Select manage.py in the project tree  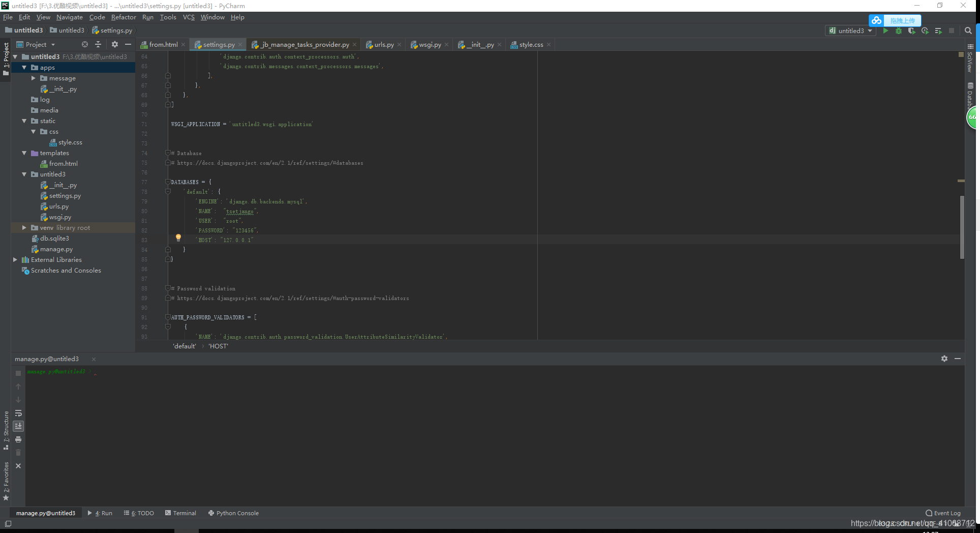click(x=56, y=249)
